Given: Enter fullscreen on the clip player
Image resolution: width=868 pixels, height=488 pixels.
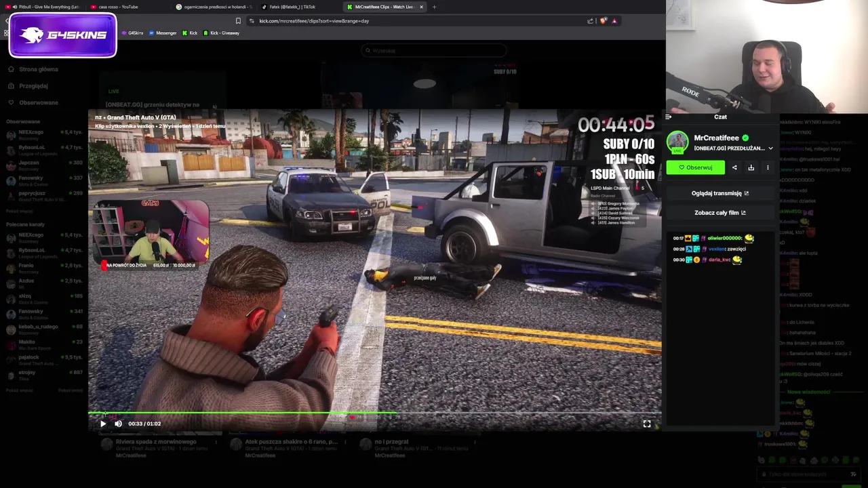Looking at the screenshot, I should pos(646,424).
